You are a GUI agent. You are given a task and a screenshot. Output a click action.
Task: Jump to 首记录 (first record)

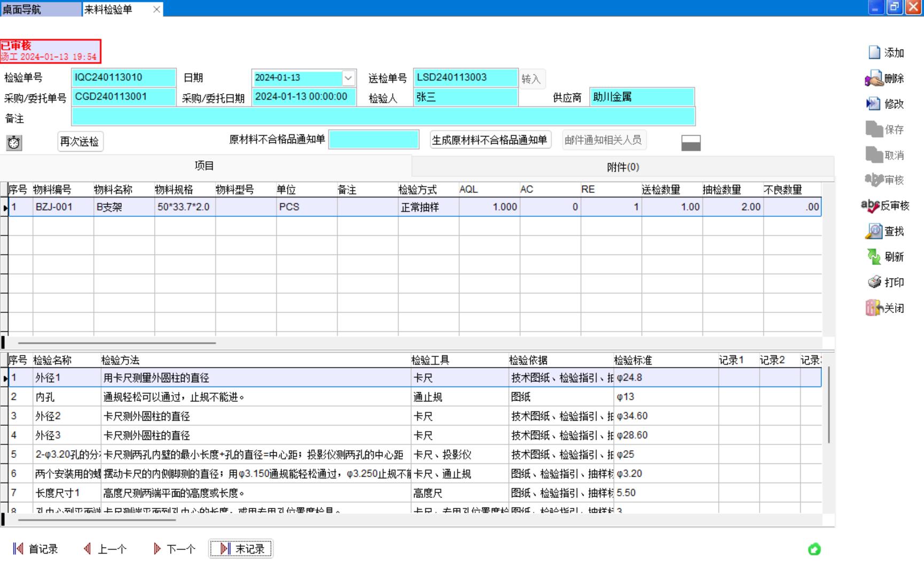(35, 549)
